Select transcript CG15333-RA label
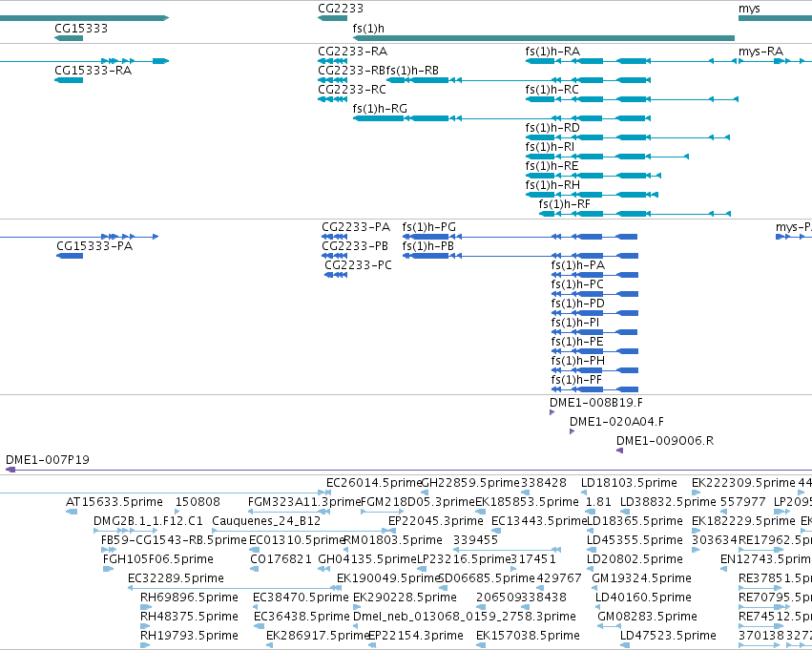The image size is (812, 650). click(x=93, y=70)
